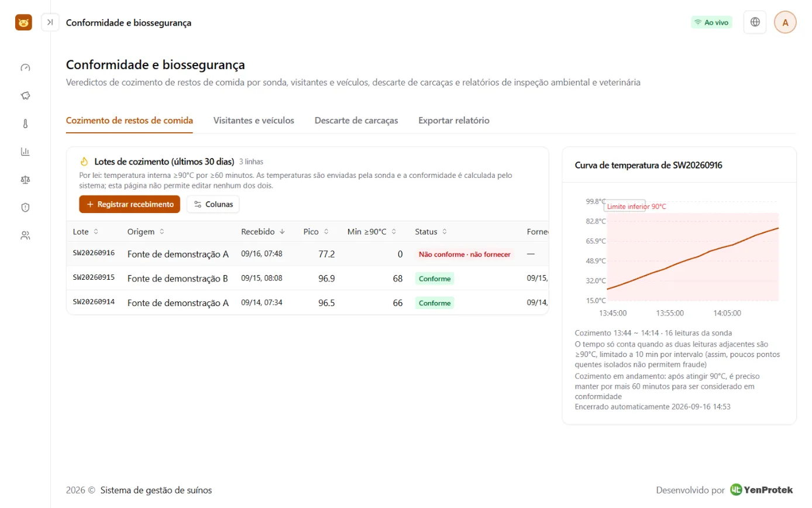Expand the sidebar with the arrow toggle
The height and width of the screenshot is (508, 812).
click(50, 22)
